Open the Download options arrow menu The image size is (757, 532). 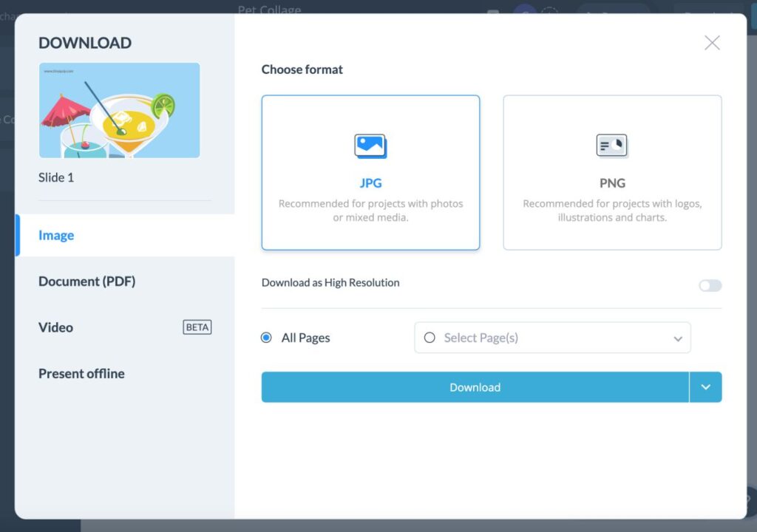point(706,387)
